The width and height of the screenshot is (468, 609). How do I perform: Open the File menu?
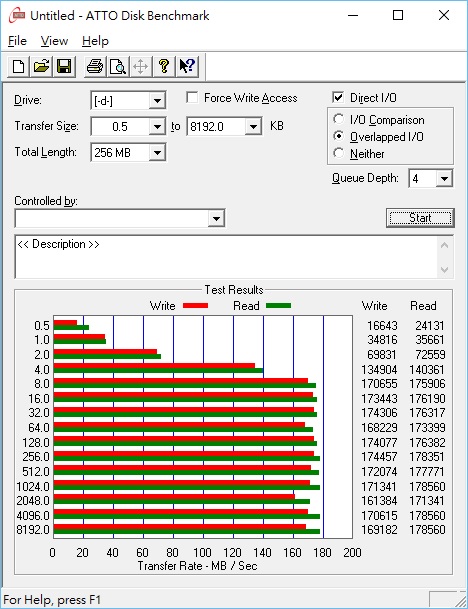pyautogui.click(x=17, y=41)
